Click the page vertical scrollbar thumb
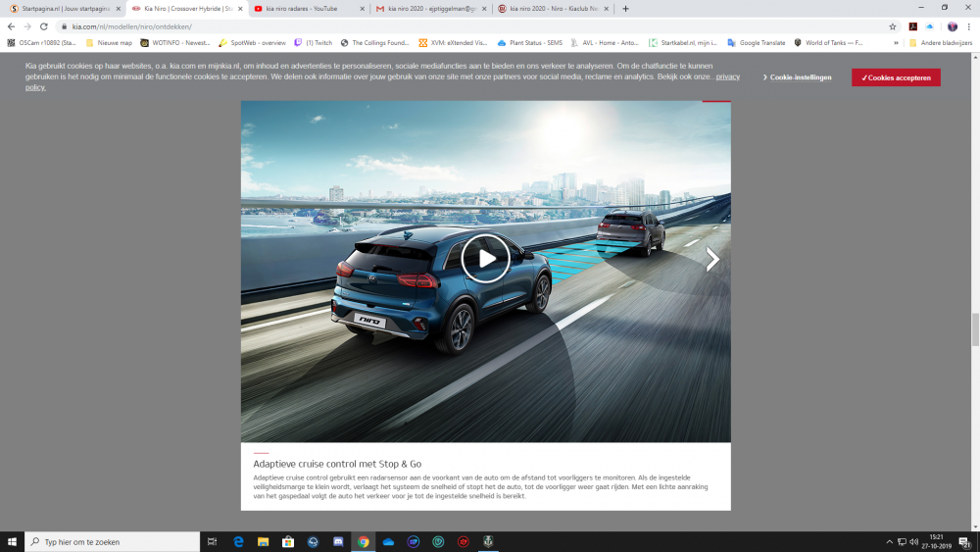980x552 pixels. [974, 329]
